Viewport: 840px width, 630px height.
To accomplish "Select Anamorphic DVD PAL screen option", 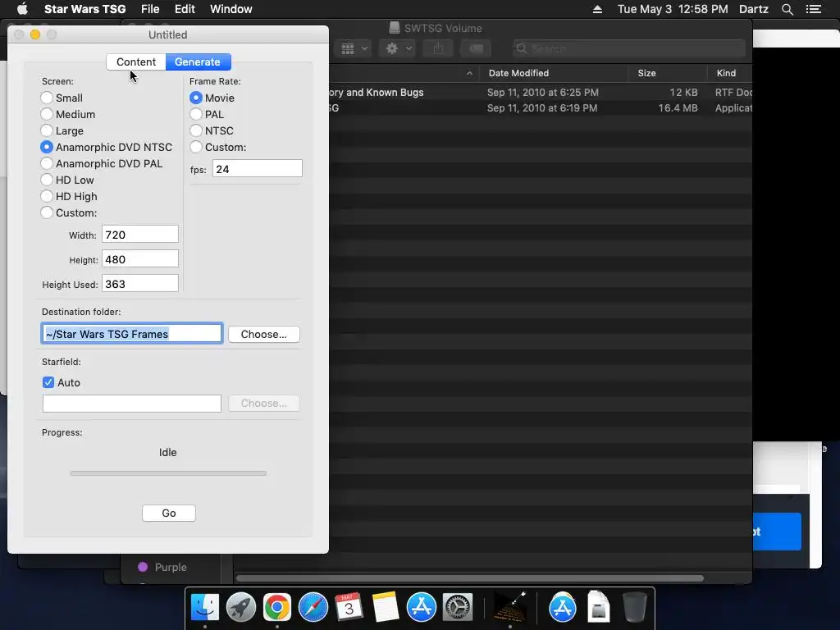I will (101, 163).
